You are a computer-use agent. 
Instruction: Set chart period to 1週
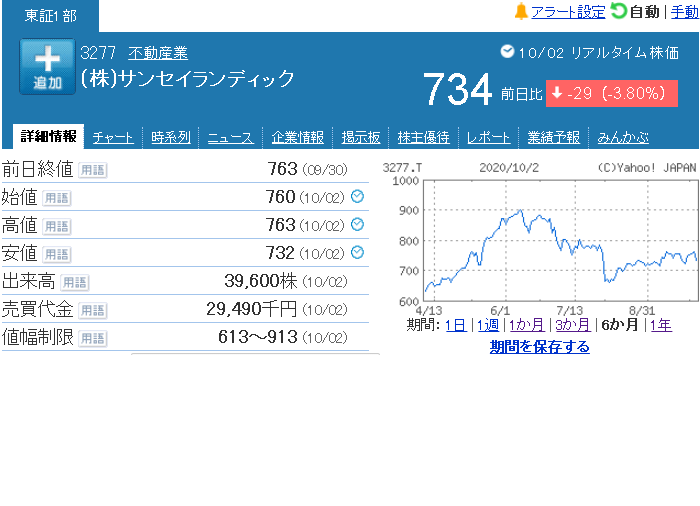point(488,325)
